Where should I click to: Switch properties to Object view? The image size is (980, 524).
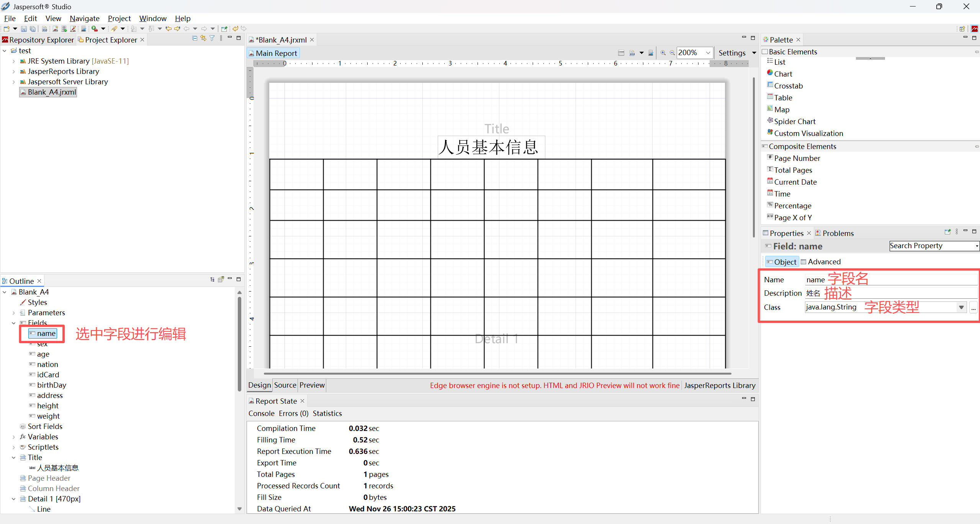click(781, 262)
